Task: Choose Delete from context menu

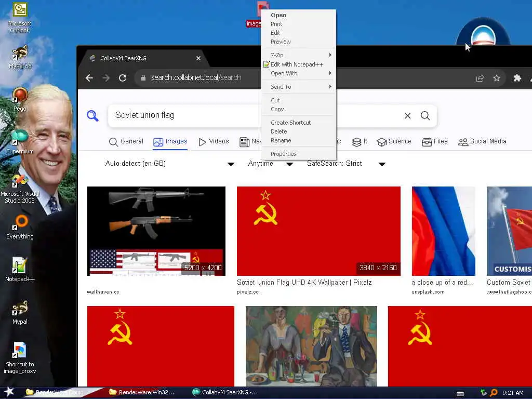Action: [299, 131]
